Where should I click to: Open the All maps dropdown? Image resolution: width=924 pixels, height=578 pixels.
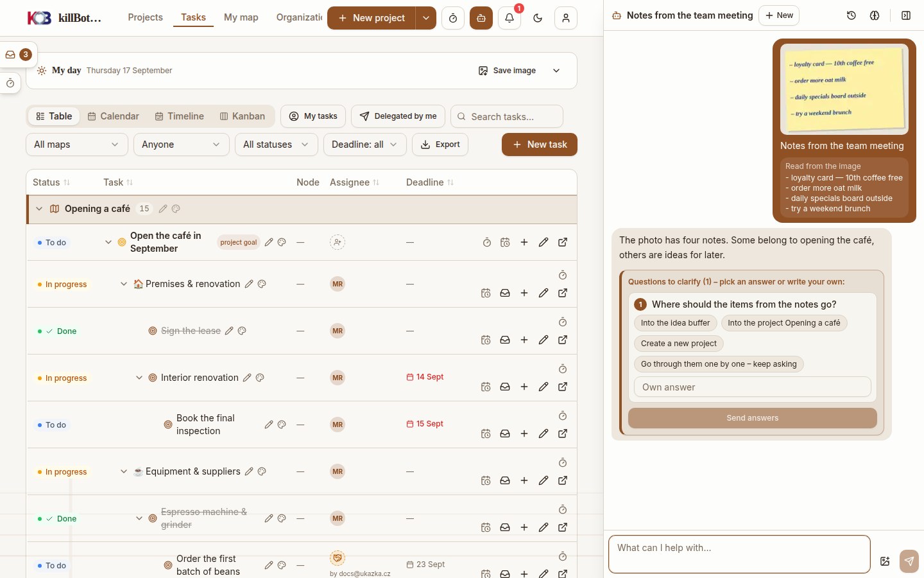point(77,144)
